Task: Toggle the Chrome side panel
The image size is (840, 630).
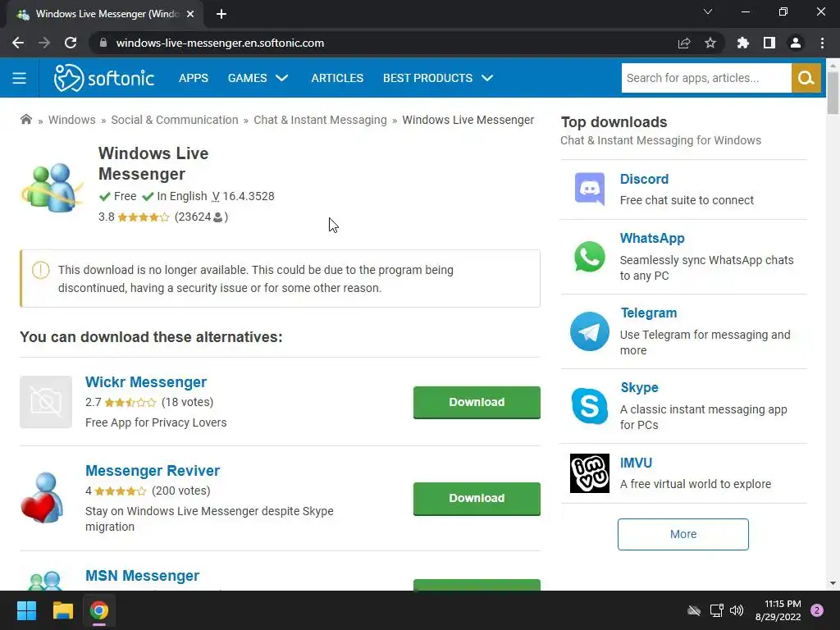Action: [x=769, y=43]
